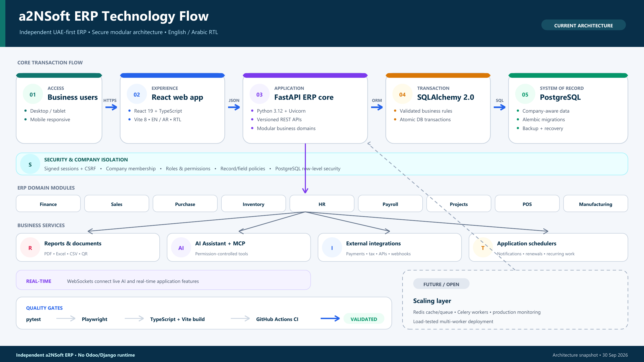Click the 01 step badge for Business users

33,94
